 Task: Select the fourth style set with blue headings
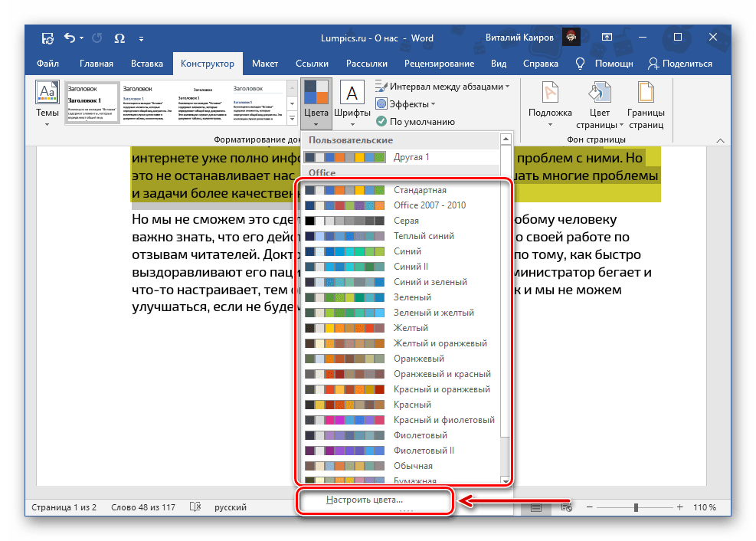(x=258, y=103)
